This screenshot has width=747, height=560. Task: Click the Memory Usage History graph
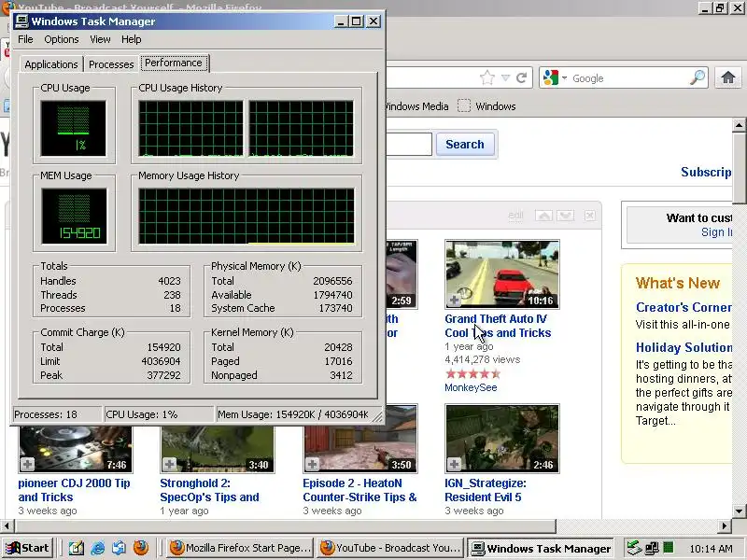click(247, 216)
